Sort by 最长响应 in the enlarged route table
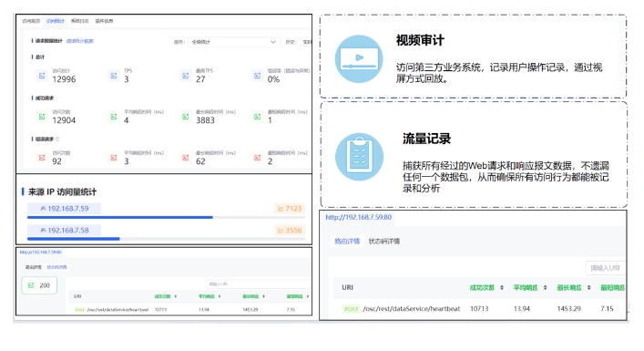 [x=589, y=288]
